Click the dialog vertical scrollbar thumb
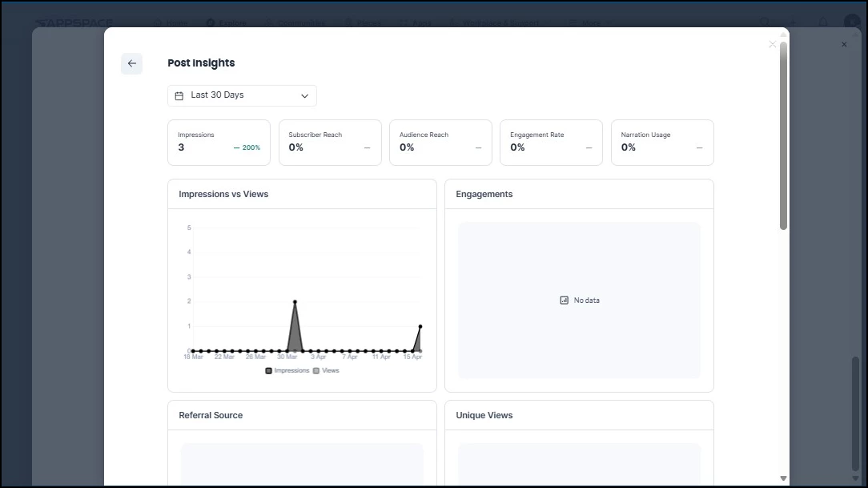Screen dimensions: 868x488 click(783, 135)
